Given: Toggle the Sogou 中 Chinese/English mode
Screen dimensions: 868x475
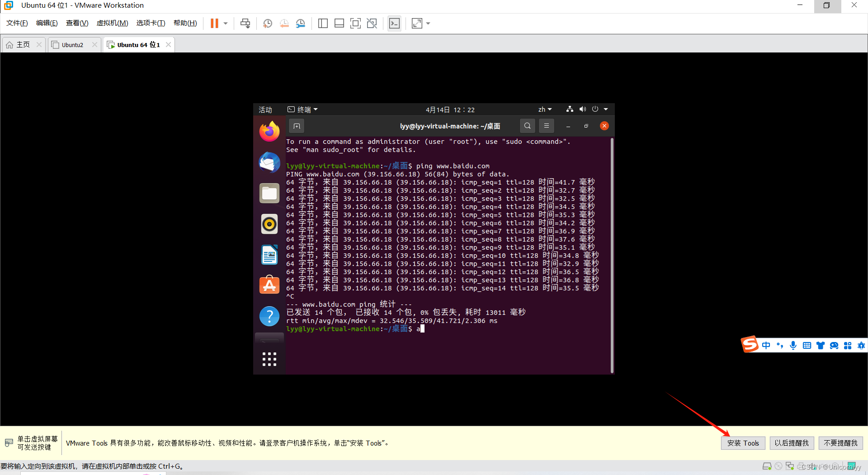Looking at the screenshot, I should (x=766, y=346).
